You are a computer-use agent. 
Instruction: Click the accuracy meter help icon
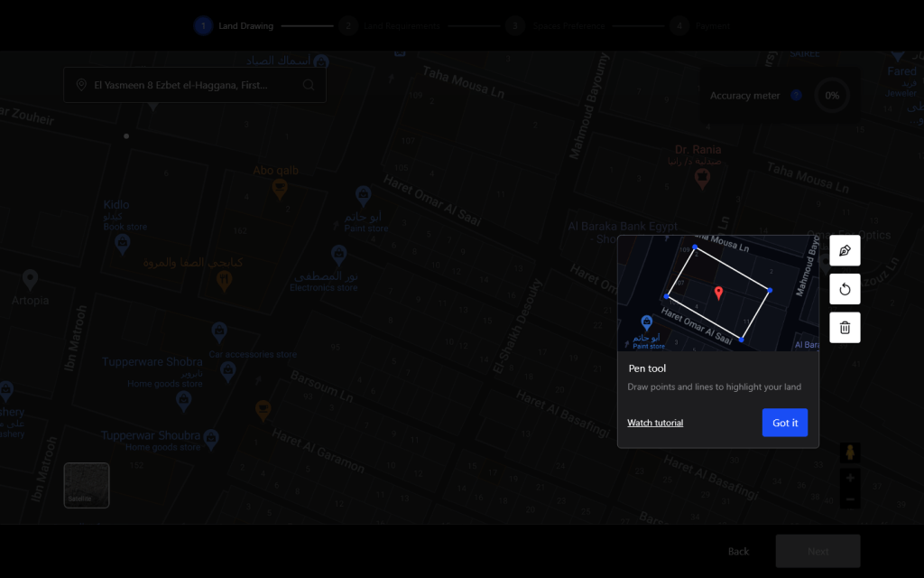tap(796, 96)
